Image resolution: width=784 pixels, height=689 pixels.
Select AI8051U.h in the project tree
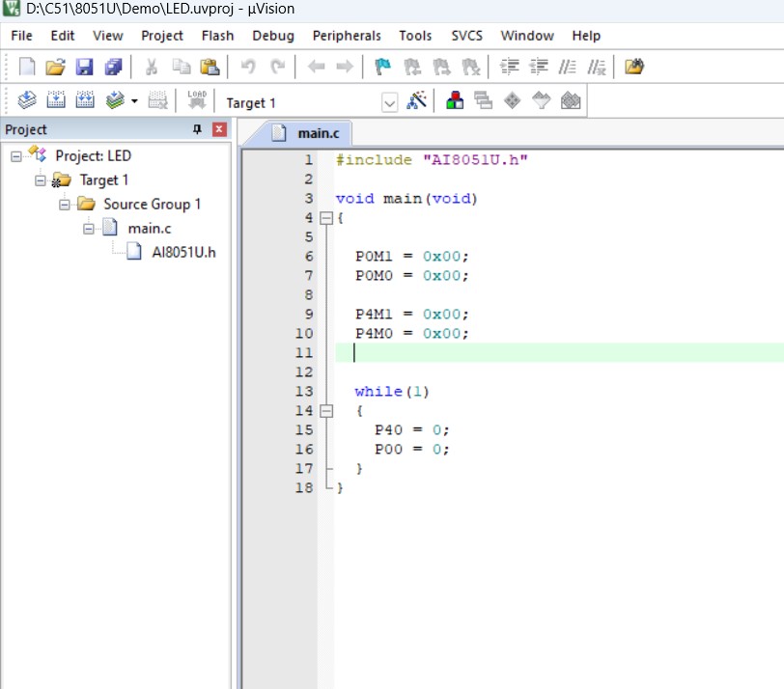click(x=183, y=252)
